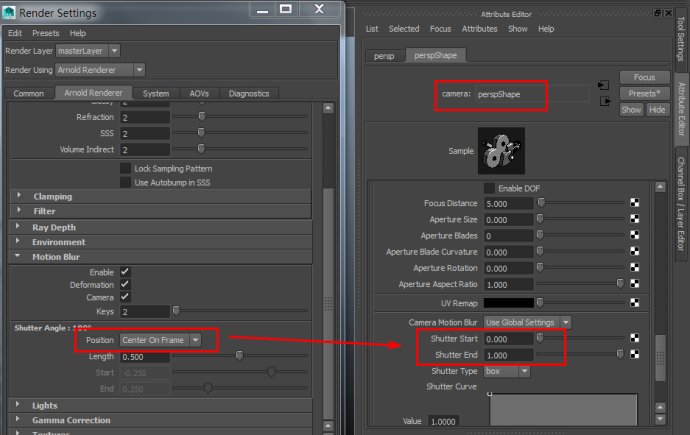Image resolution: width=690 pixels, height=435 pixels.
Task: Click the map button beside Aperture Blades
Action: coord(634,235)
